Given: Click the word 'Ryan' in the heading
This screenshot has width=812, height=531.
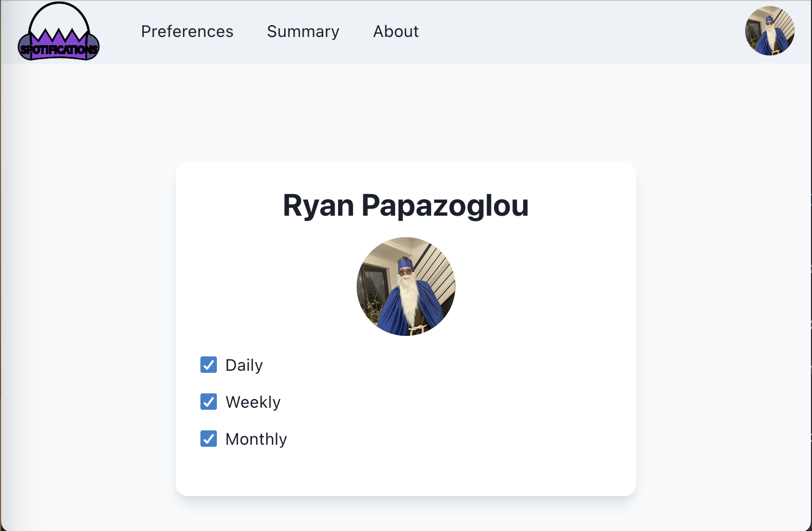Looking at the screenshot, I should click(319, 205).
